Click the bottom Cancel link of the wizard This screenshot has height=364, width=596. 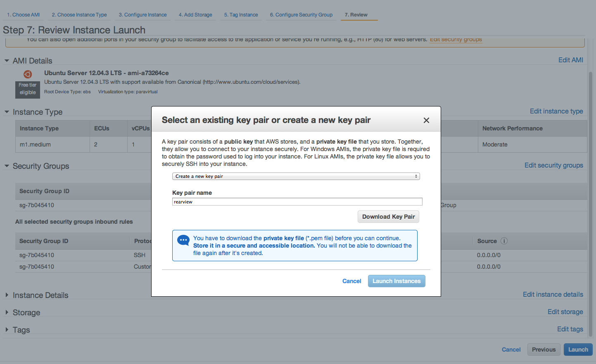[x=511, y=350]
